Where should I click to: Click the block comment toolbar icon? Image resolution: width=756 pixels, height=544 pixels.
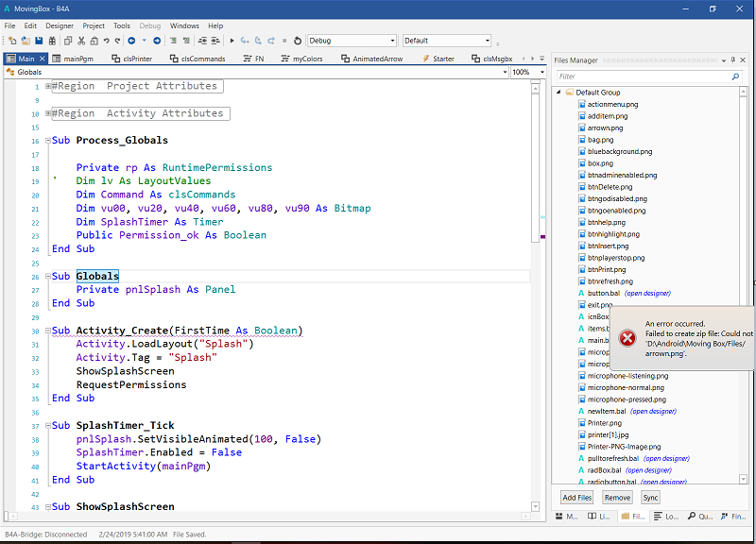[x=173, y=41]
